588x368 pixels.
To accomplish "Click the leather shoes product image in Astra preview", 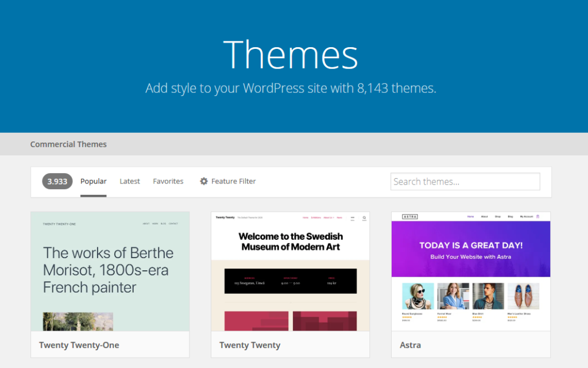I will [x=524, y=296].
